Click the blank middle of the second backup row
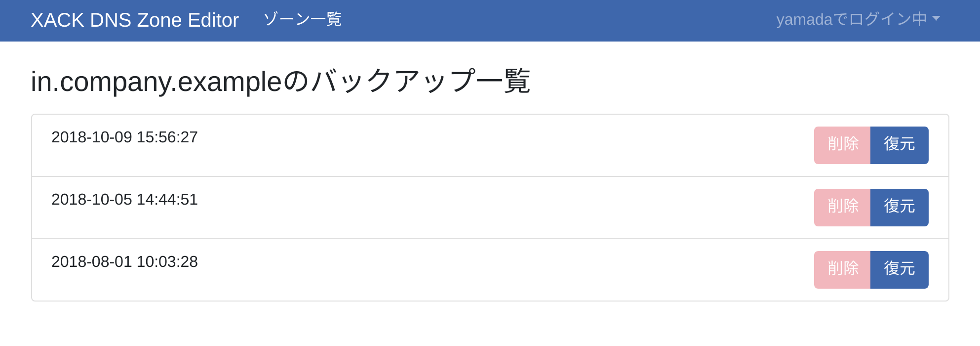 494,208
